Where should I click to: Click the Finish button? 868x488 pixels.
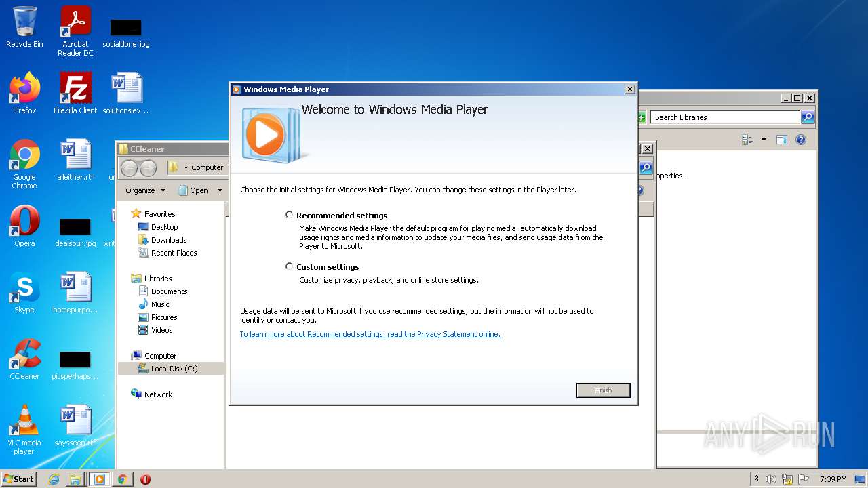[603, 390]
